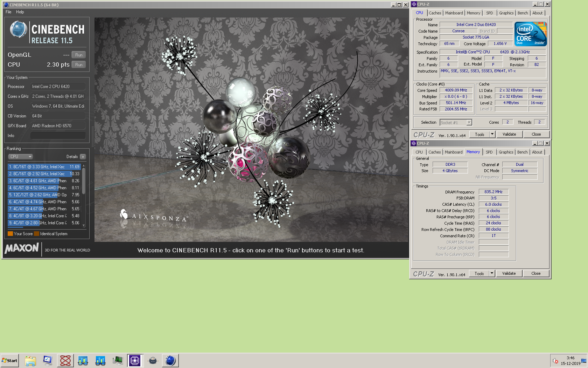Select ranking entry 9 with score 5.06
This screenshot has width=588, height=368.
coord(44,223)
